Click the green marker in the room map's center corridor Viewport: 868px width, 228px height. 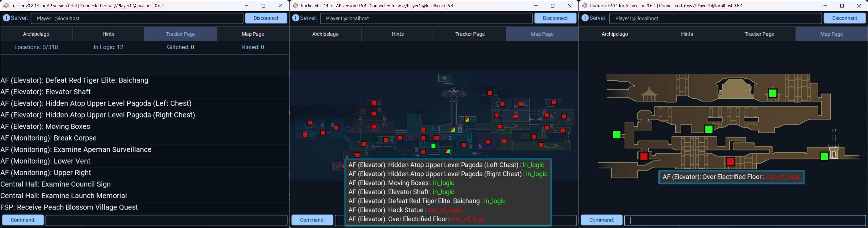[709, 129]
